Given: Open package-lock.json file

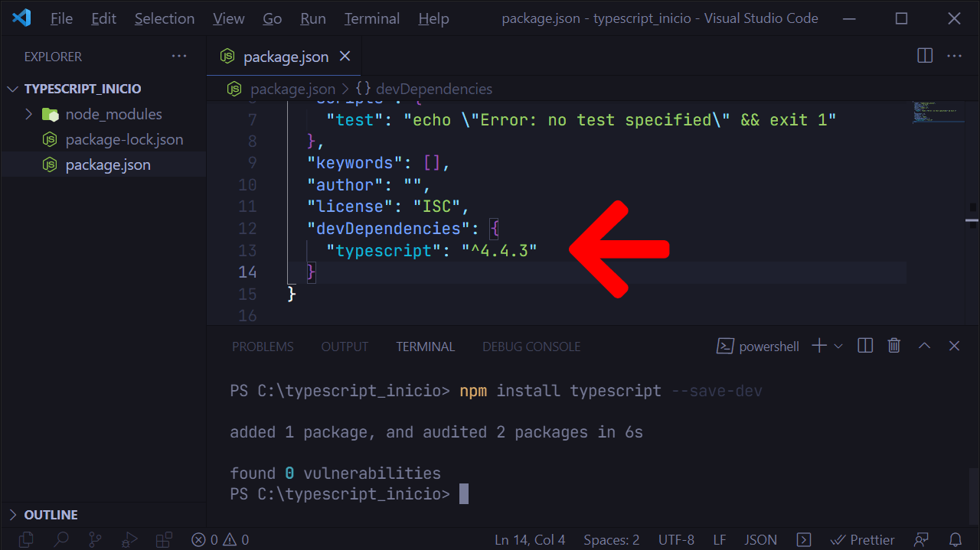Looking at the screenshot, I should [124, 139].
